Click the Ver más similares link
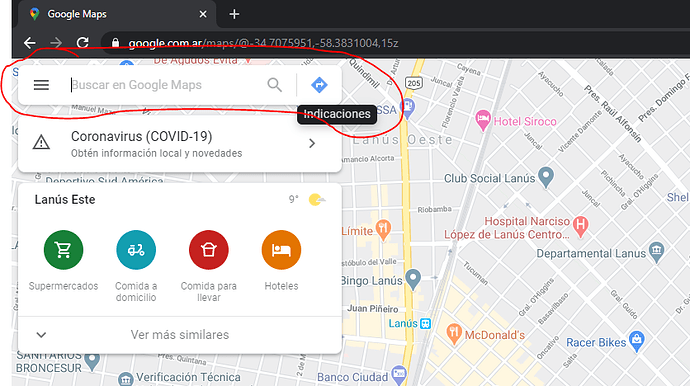The width and height of the screenshot is (690, 386). 180,335
